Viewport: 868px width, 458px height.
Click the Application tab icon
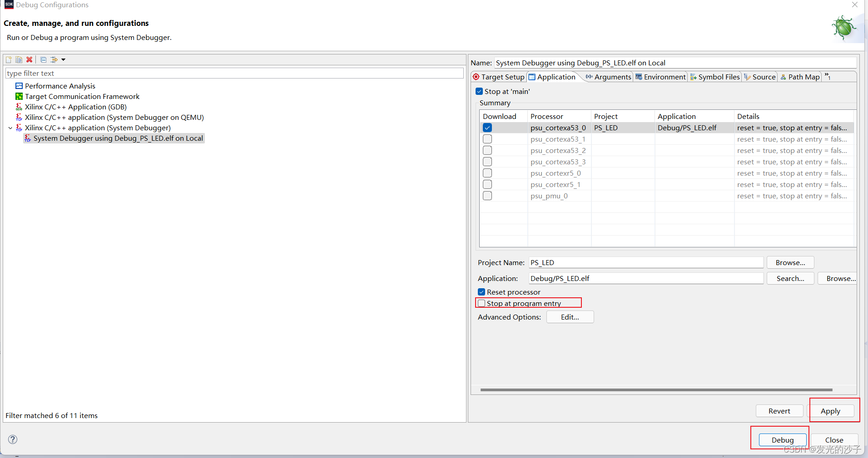532,77
